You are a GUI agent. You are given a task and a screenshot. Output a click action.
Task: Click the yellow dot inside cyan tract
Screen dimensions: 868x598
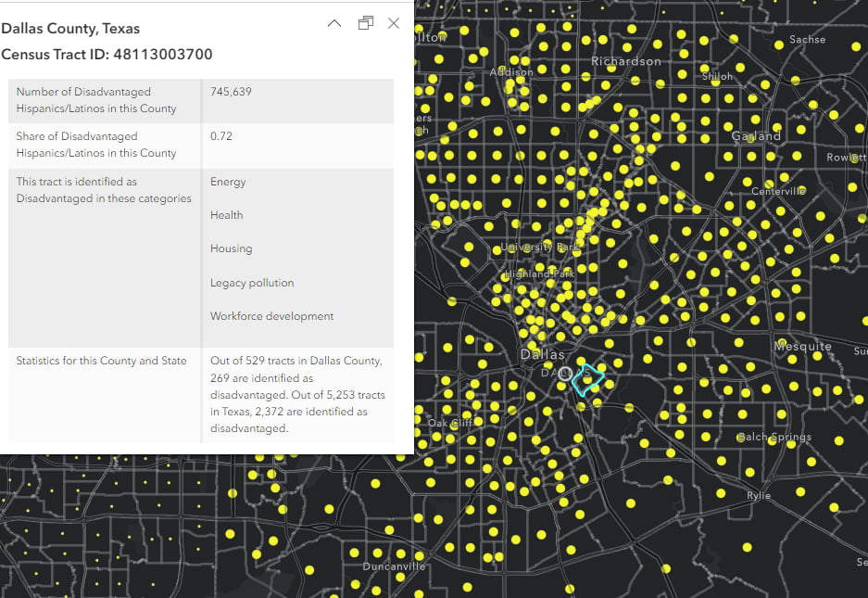(x=587, y=380)
